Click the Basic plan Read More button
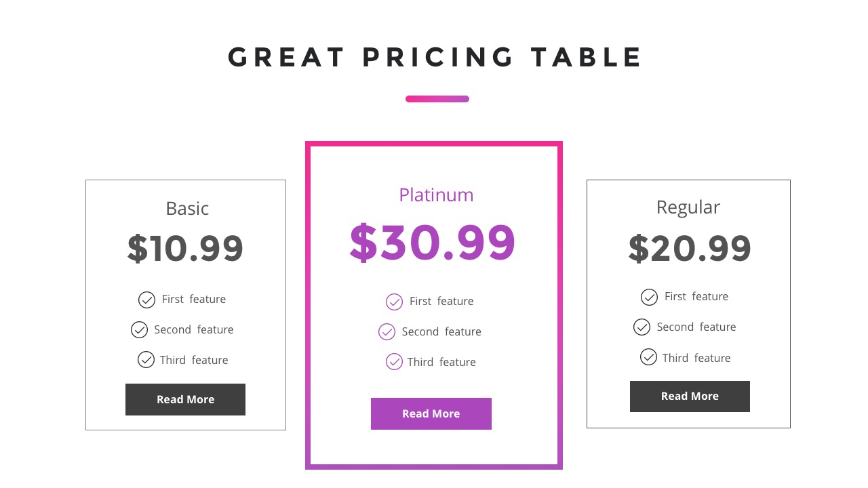Image resolution: width=868 pixels, height=488 pixels. point(185,399)
